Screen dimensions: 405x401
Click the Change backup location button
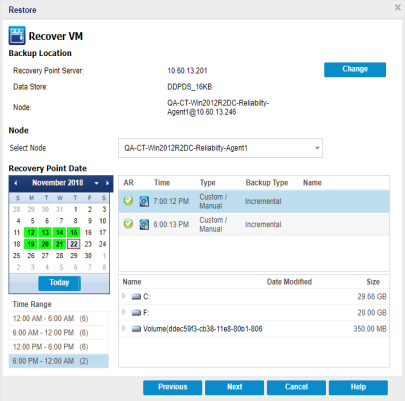coord(355,69)
